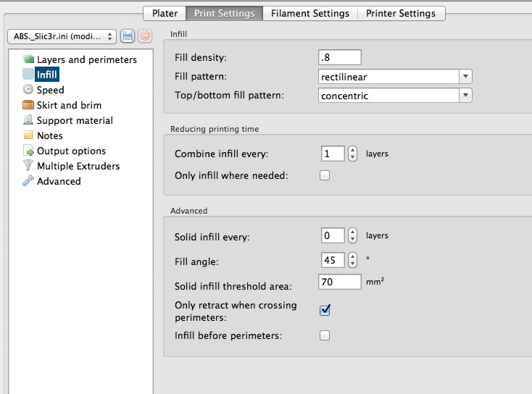532x394 pixels.
Task: Open Layers and perimeters settings
Action: (x=86, y=59)
